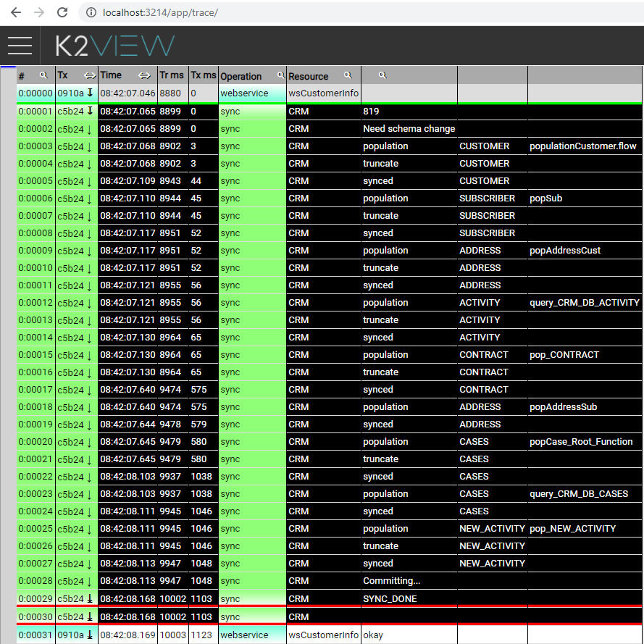Expand transaction arrow on row 0:00029
Viewport: 644px width, 644px height.
click(90, 599)
